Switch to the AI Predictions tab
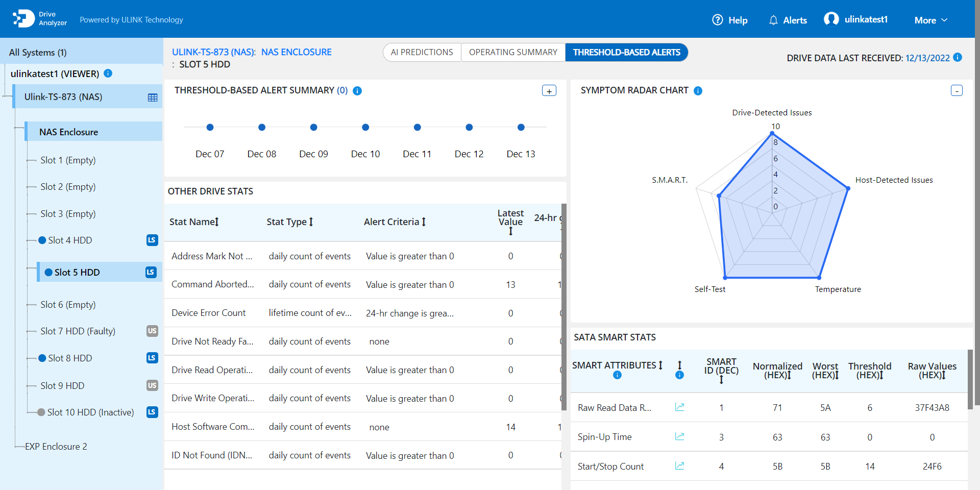The width and height of the screenshot is (980, 490). pos(422,52)
